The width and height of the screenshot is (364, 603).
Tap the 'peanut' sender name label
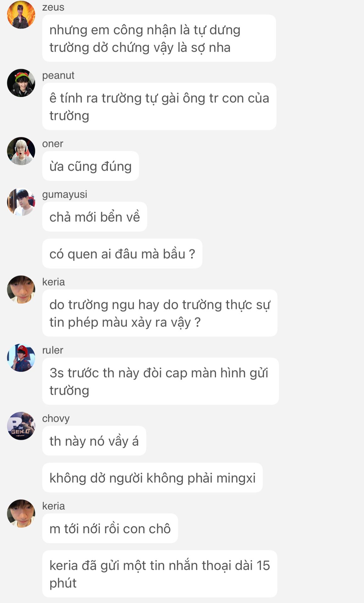[x=58, y=75]
